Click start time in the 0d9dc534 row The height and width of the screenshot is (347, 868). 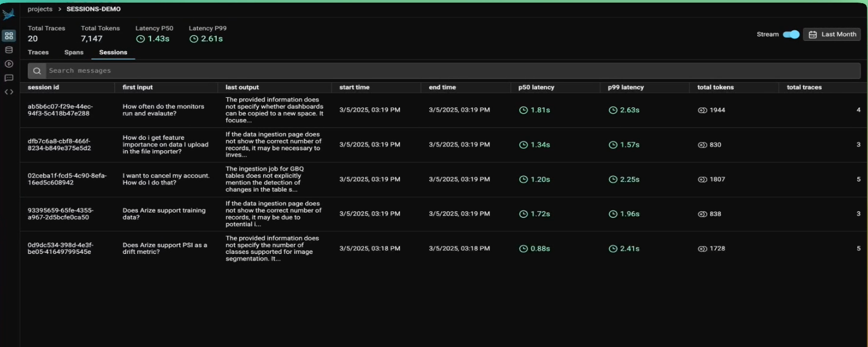pyautogui.click(x=370, y=249)
